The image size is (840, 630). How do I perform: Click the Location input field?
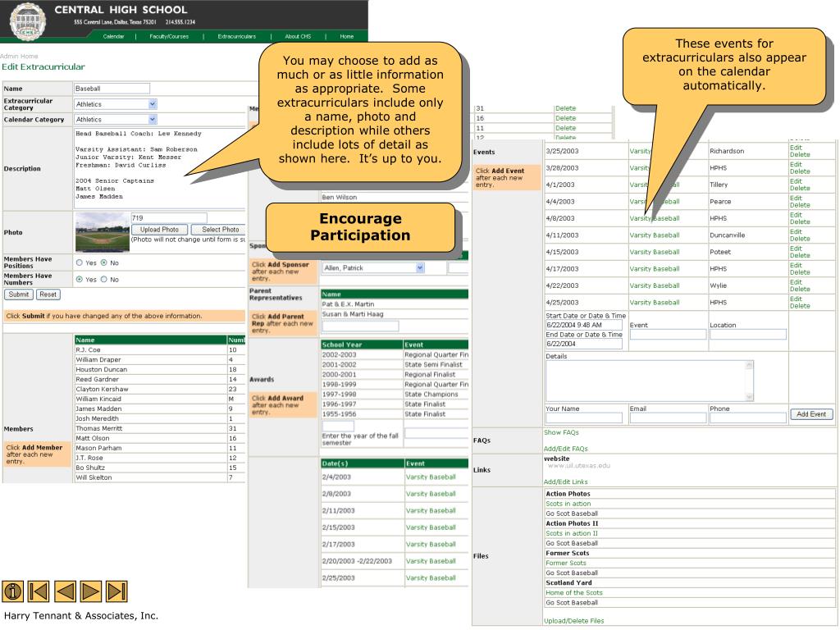pos(748,335)
